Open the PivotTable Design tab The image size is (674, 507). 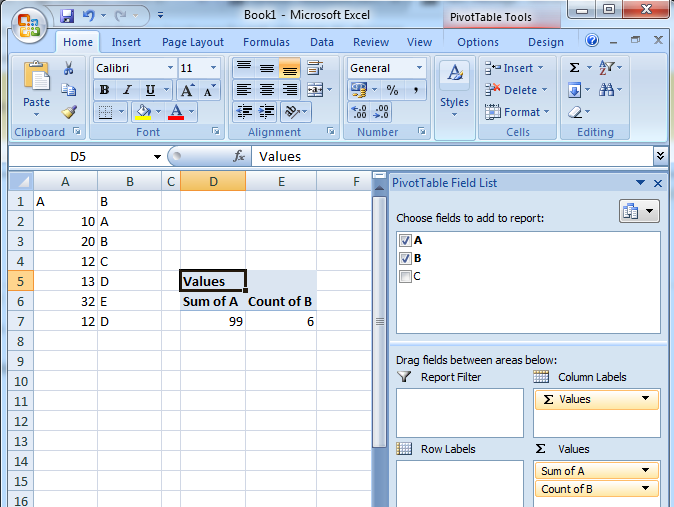tap(546, 42)
